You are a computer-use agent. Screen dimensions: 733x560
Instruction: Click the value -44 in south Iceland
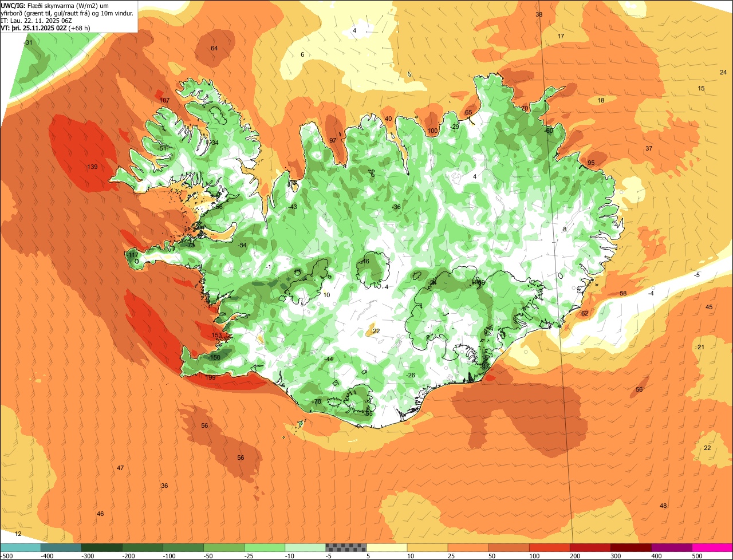tap(328, 359)
